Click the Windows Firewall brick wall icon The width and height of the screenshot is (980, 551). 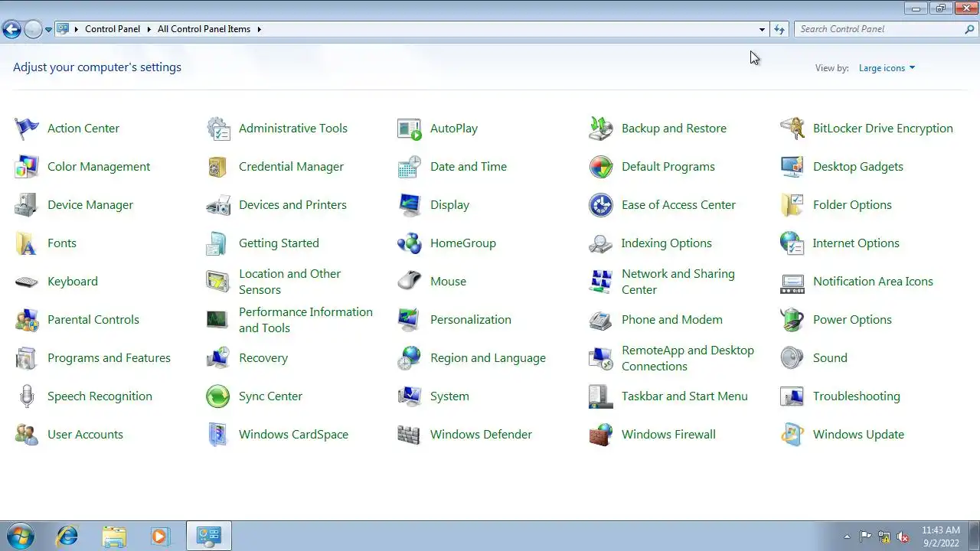(x=601, y=435)
